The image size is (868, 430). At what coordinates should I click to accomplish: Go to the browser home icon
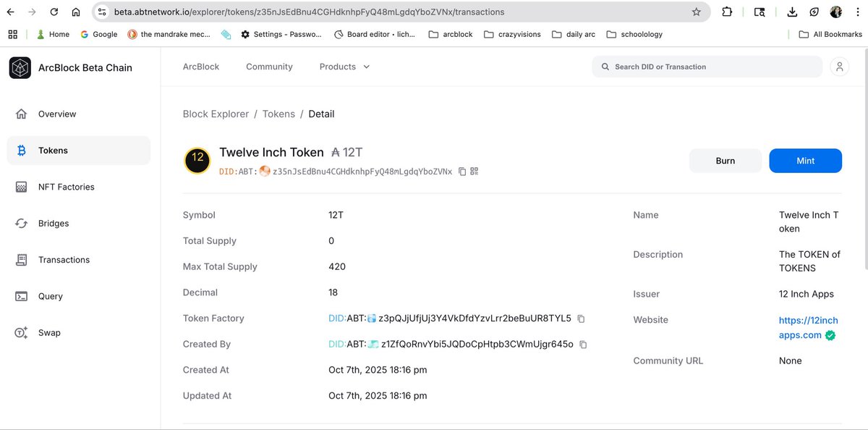click(76, 12)
